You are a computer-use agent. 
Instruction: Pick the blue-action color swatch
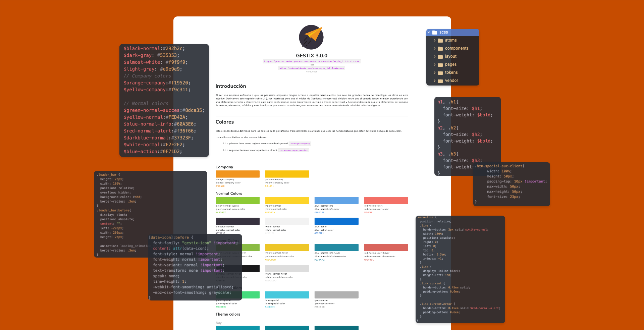[336, 221]
